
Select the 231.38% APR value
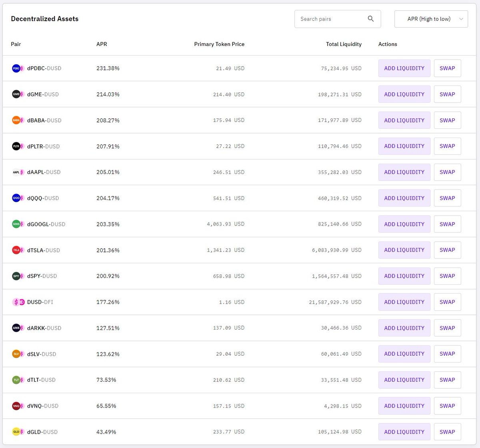click(x=108, y=68)
